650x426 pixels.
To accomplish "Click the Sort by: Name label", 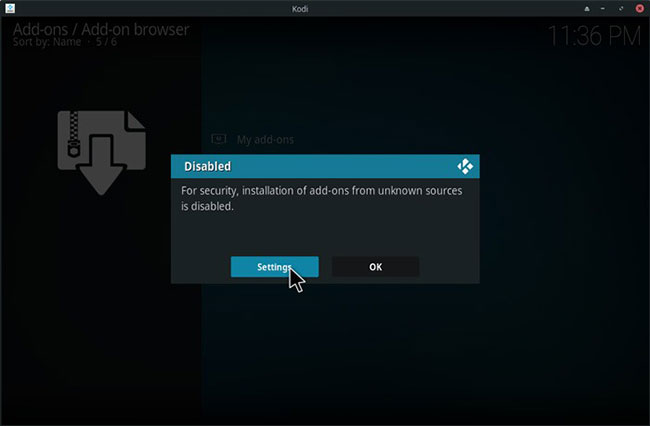I will click(x=47, y=42).
